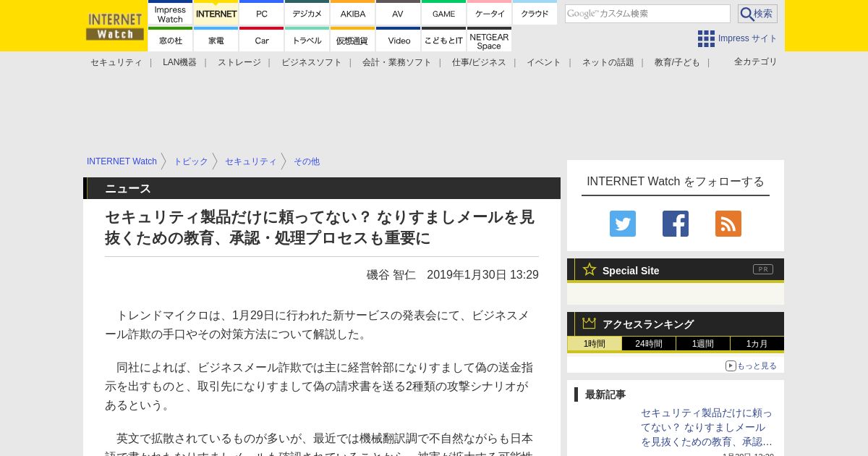Open the 教育/子ども category menu
This screenshot has width=868, height=456.
[677, 62]
